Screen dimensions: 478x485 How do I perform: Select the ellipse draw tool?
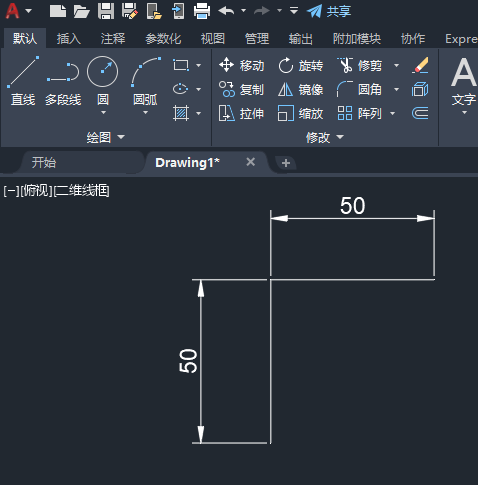tap(180, 89)
